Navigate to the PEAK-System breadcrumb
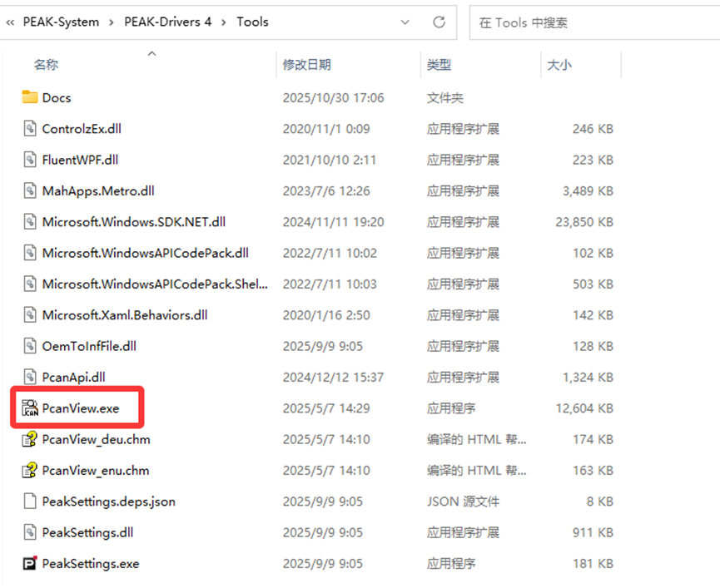 pos(61,22)
